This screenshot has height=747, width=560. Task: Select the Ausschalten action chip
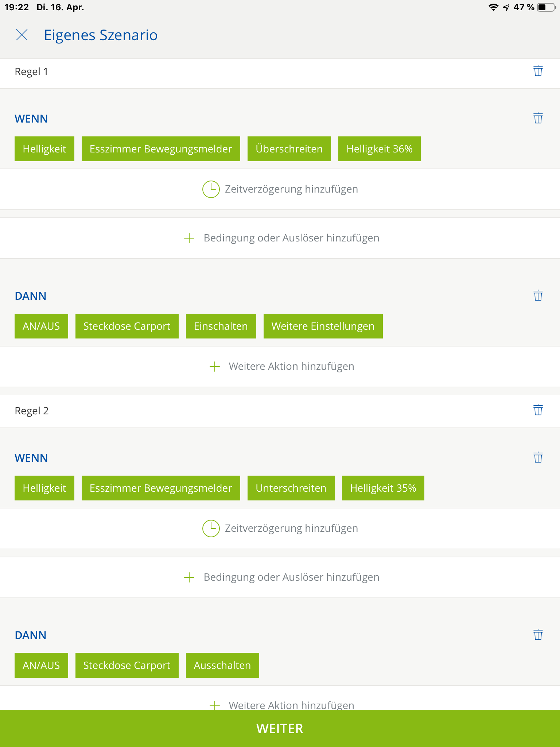[x=222, y=665]
